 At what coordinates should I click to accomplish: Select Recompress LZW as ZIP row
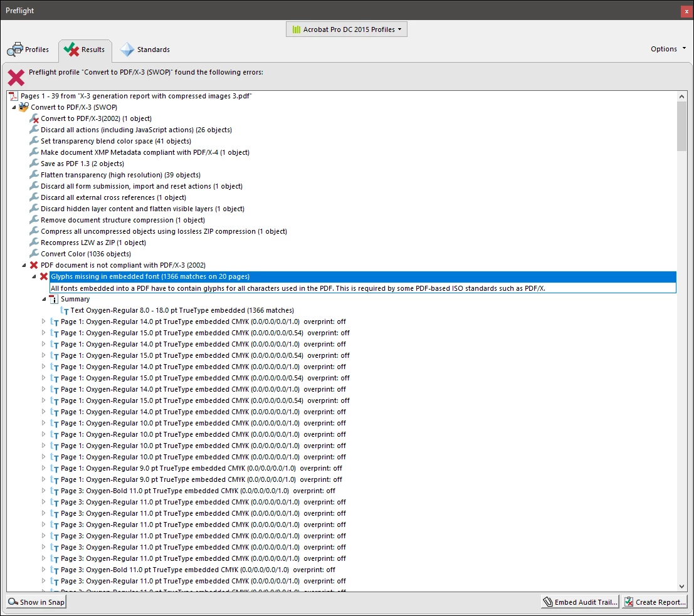click(93, 243)
